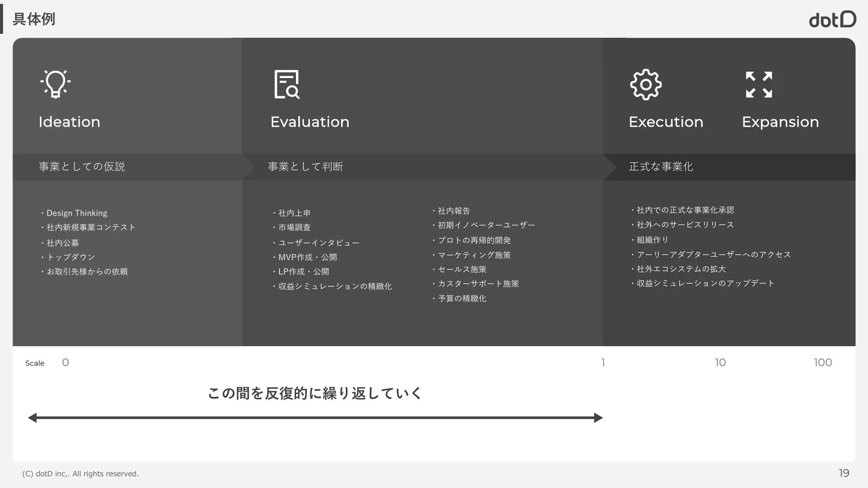This screenshot has width=868, height=488.
Task: Select the 社内での正式な事業化承認 bullet
Action: tap(682, 210)
